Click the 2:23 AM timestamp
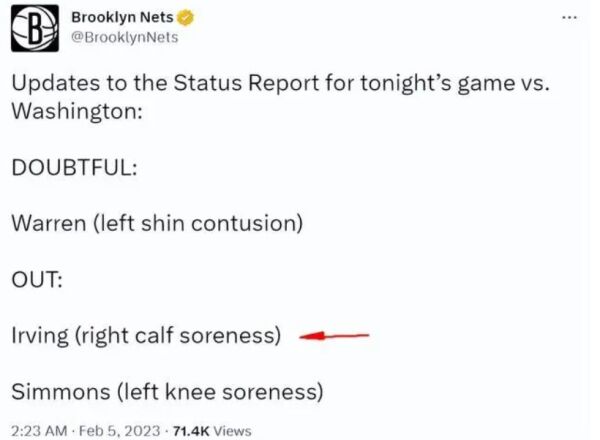The height and width of the screenshot is (440, 600). [38, 430]
